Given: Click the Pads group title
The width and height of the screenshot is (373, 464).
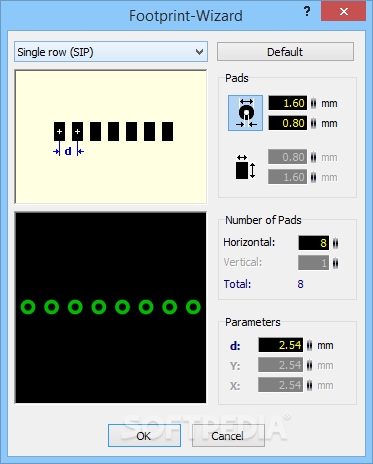Looking at the screenshot, I should point(237,78).
